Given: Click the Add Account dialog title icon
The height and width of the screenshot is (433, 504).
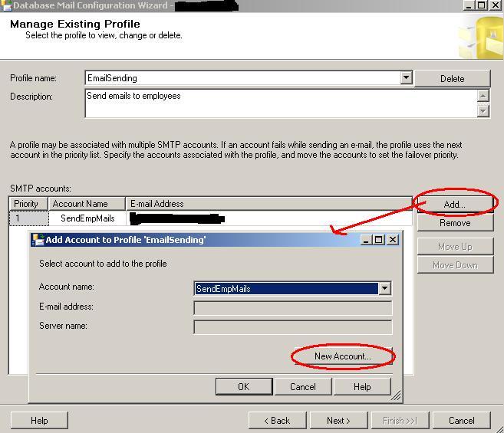Looking at the screenshot, I should pos(38,240).
